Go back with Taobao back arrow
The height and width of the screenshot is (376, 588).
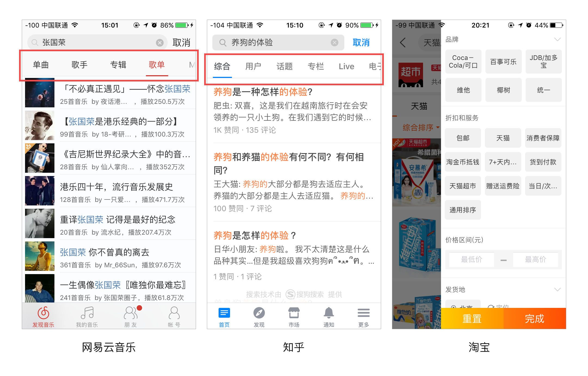click(403, 43)
